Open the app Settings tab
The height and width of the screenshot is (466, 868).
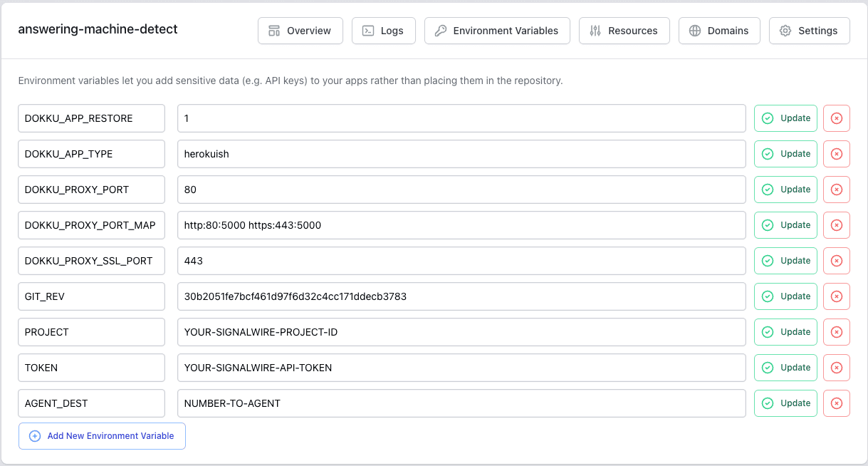[x=809, y=31]
